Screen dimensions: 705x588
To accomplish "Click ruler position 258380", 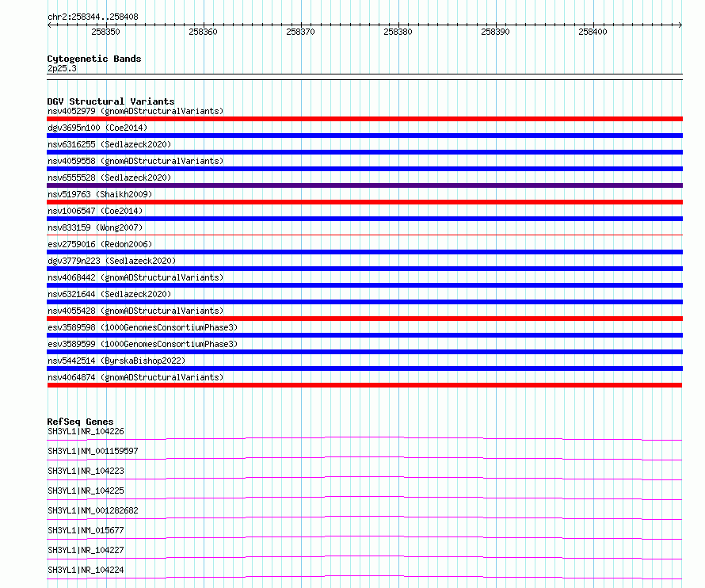I will click(x=398, y=32).
